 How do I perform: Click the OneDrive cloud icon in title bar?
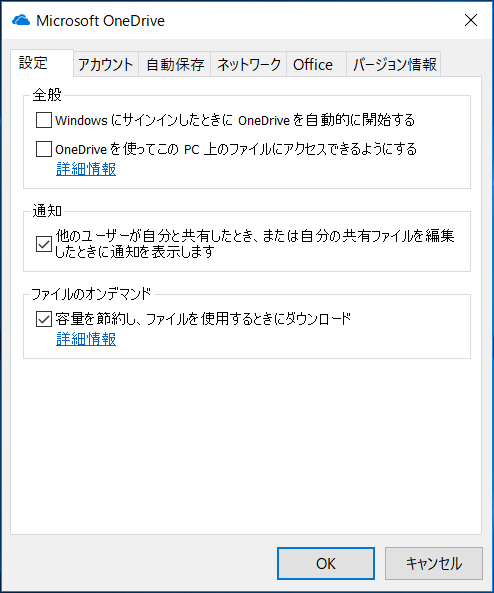(x=21, y=20)
